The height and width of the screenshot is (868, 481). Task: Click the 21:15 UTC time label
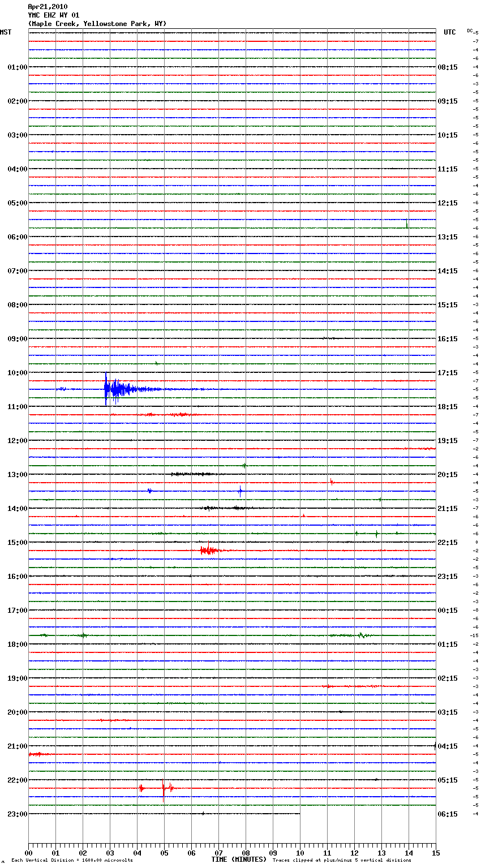pos(448,509)
